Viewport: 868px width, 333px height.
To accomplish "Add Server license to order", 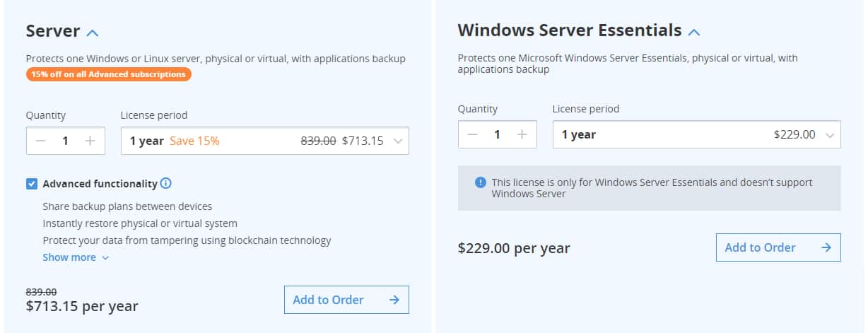I will click(346, 300).
